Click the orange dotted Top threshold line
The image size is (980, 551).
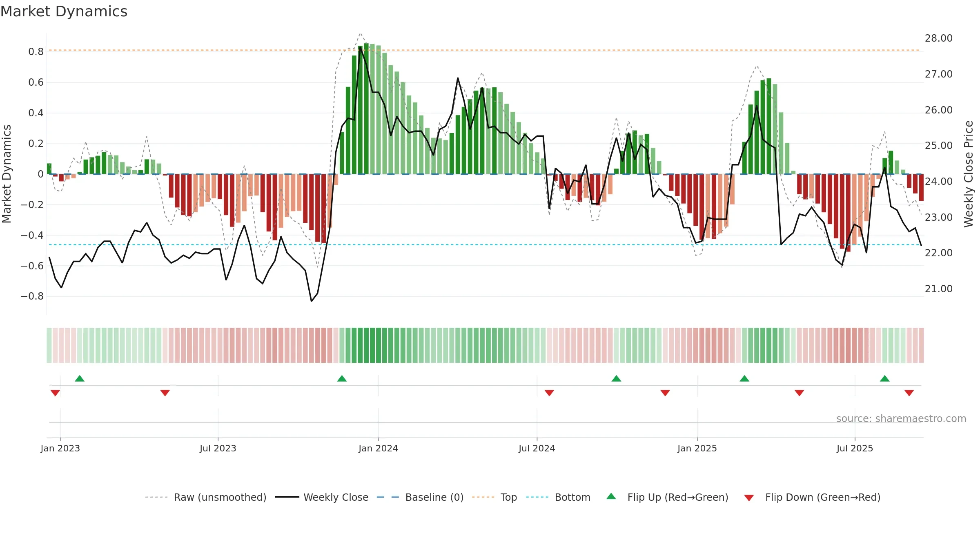(x=484, y=50)
